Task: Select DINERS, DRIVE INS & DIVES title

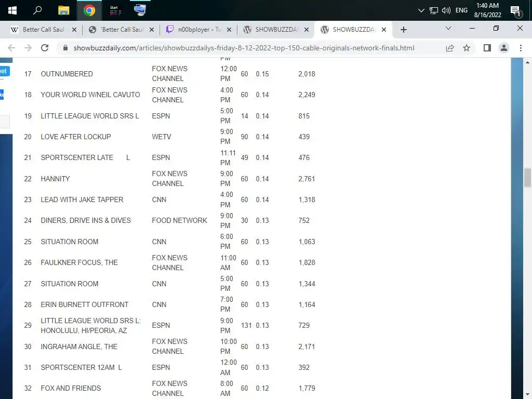Action: (86, 220)
